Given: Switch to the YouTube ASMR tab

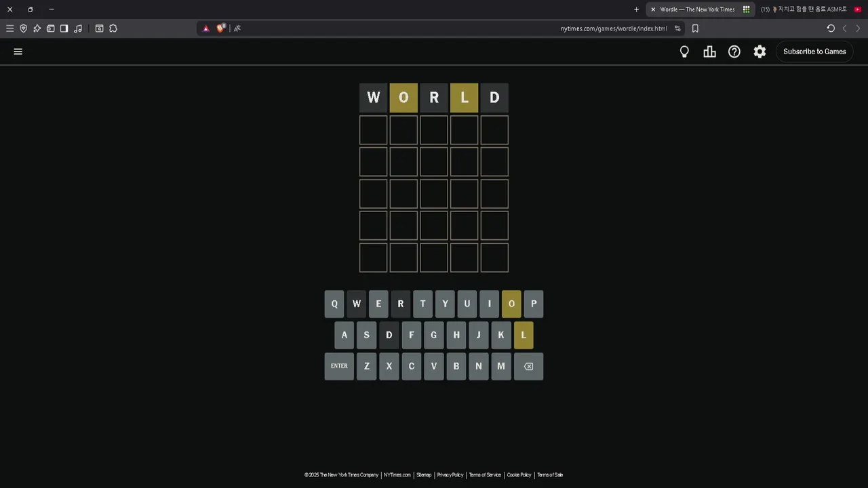Looking at the screenshot, I should pos(811,9).
